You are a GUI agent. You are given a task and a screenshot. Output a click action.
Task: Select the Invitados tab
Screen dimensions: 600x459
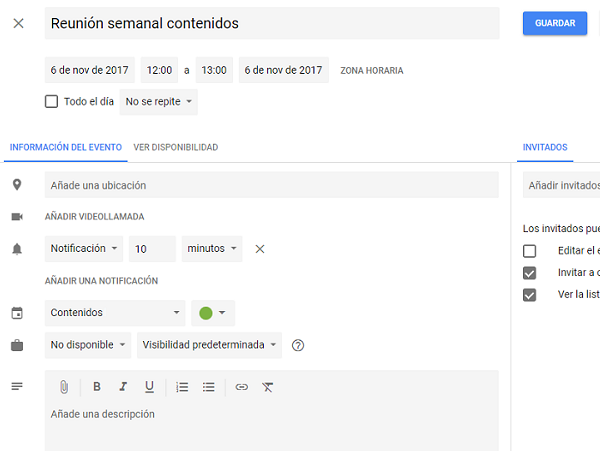tap(545, 147)
